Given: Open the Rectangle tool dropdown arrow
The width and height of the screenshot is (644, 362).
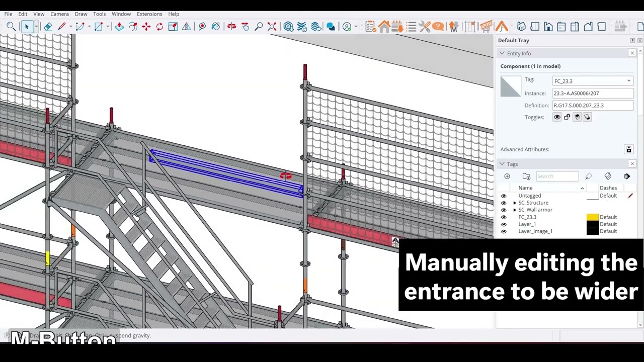Looking at the screenshot, I should [108, 27].
